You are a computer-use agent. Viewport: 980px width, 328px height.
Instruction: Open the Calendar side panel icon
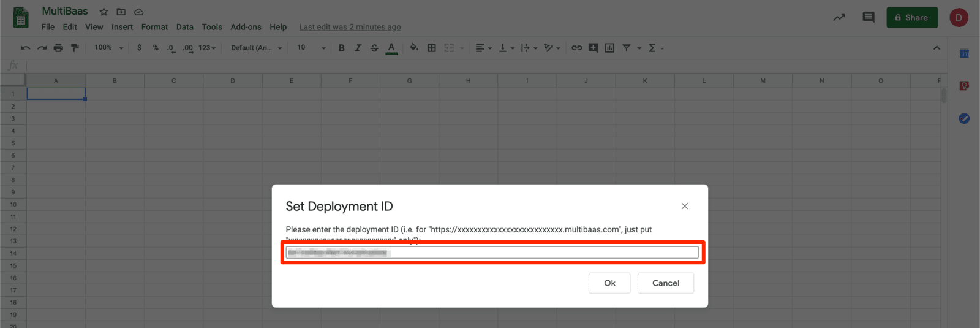(x=964, y=53)
